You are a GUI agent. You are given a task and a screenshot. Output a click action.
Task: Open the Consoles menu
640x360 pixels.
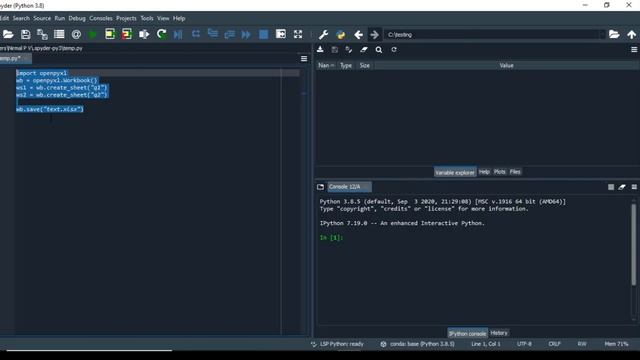[101, 18]
